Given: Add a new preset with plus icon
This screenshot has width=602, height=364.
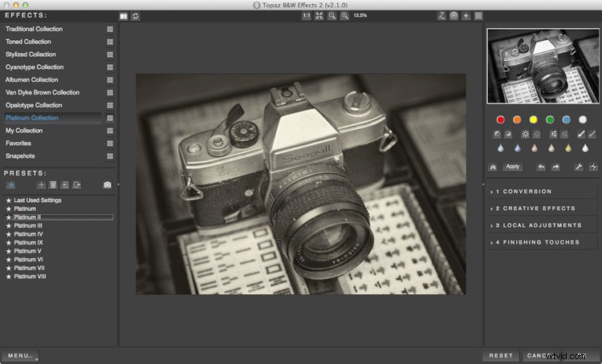Looking at the screenshot, I should pyautogui.click(x=41, y=185).
